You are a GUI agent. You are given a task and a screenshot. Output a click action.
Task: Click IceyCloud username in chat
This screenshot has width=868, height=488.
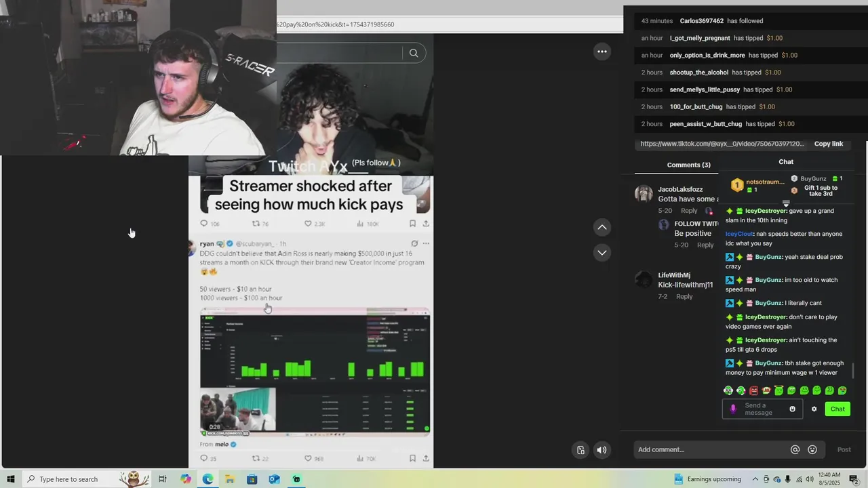pyautogui.click(x=740, y=234)
